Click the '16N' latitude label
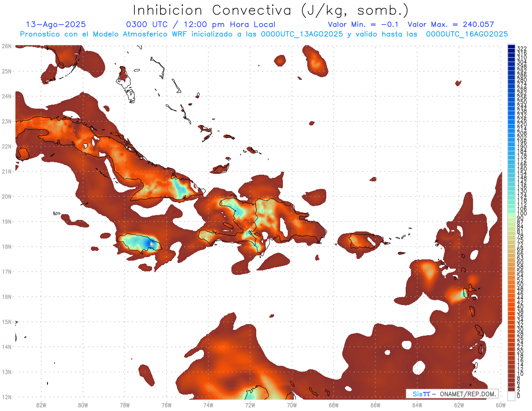 click(6, 297)
